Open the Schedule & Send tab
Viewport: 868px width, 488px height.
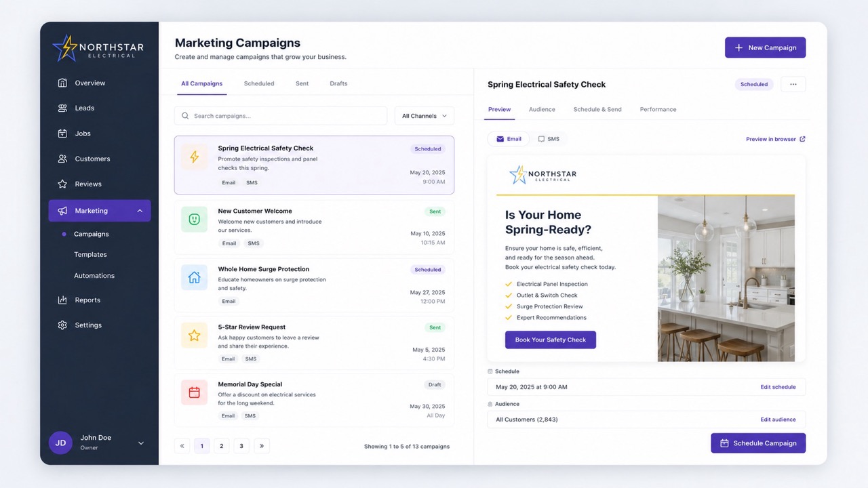point(597,109)
